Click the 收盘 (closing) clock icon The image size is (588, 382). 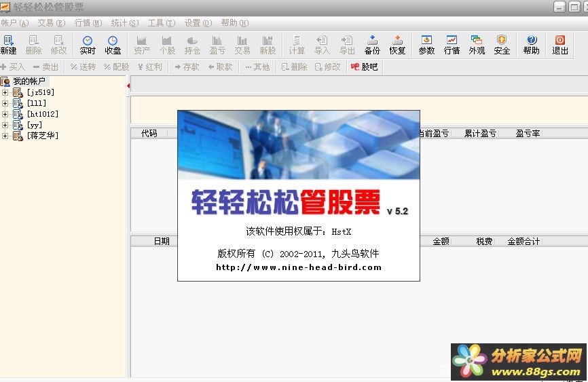tap(113, 45)
